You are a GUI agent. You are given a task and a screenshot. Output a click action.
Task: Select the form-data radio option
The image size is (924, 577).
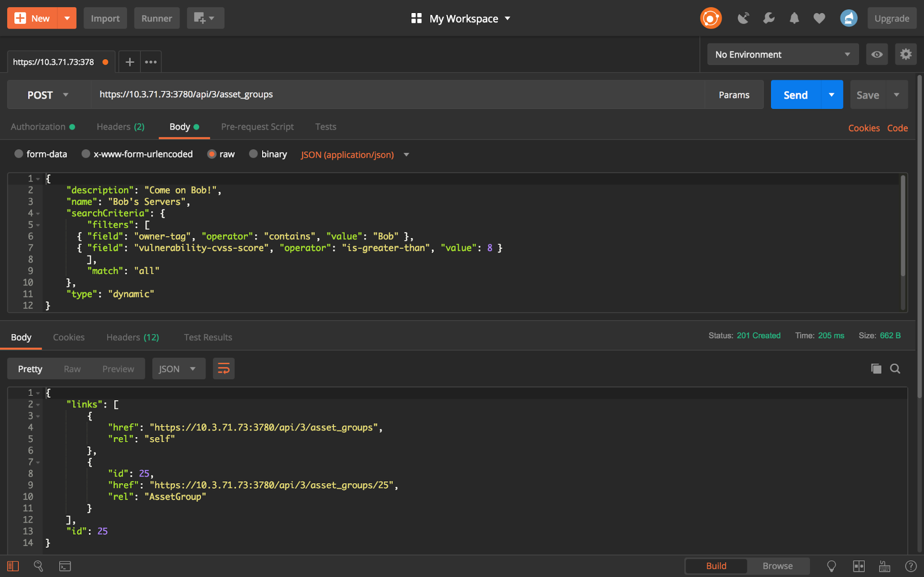19,154
